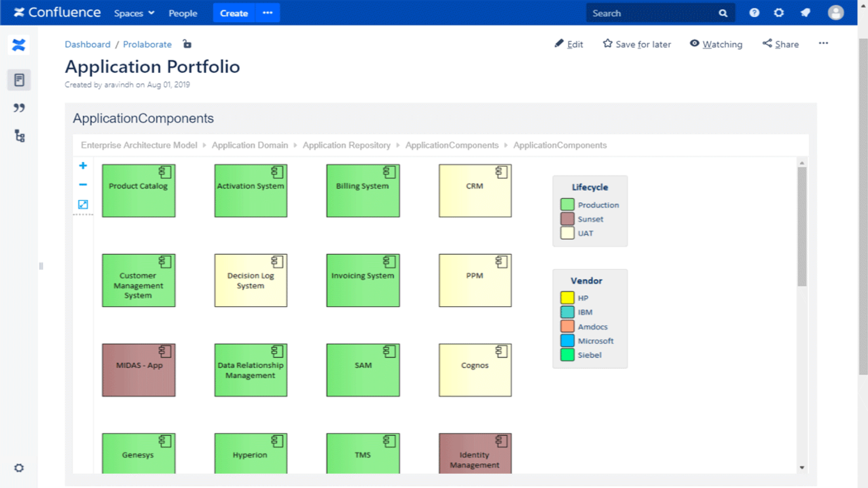Click the page restrictions lock icon
The height and width of the screenshot is (488, 868).
(187, 44)
